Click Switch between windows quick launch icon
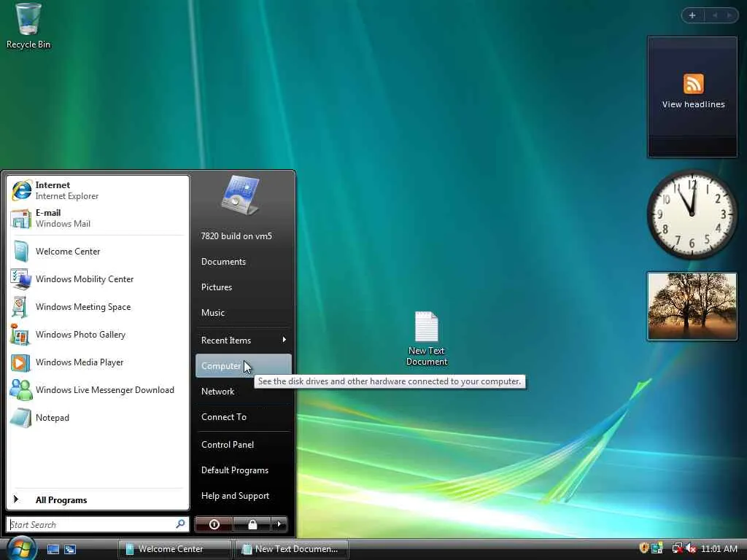747x560 pixels. 70,550
